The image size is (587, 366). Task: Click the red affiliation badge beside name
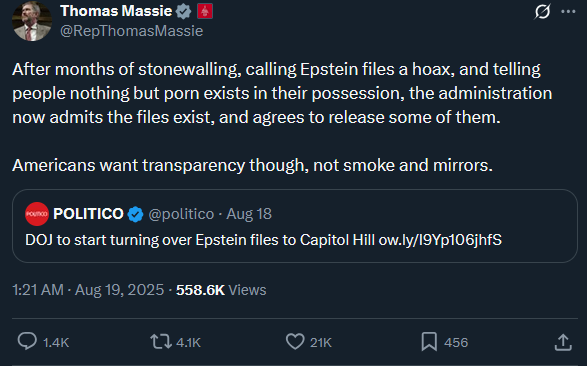click(205, 11)
